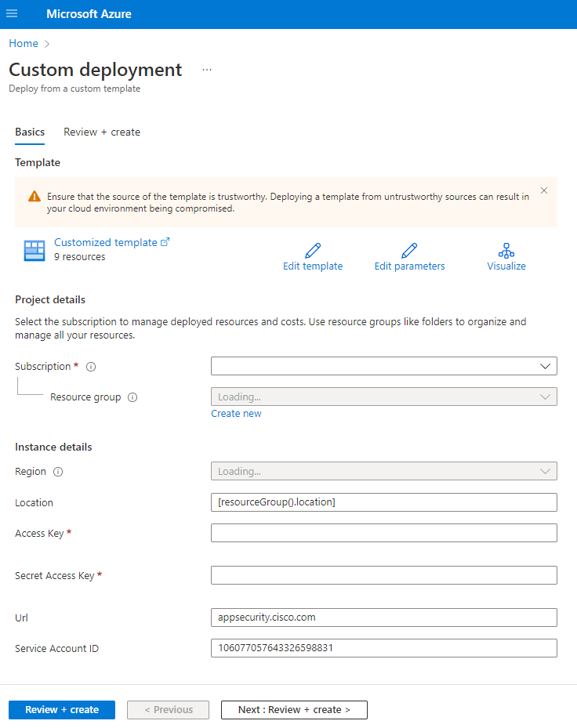The width and height of the screenshot is (577, 728).
Task: Focus the Location input field
Action: point(383,502)
